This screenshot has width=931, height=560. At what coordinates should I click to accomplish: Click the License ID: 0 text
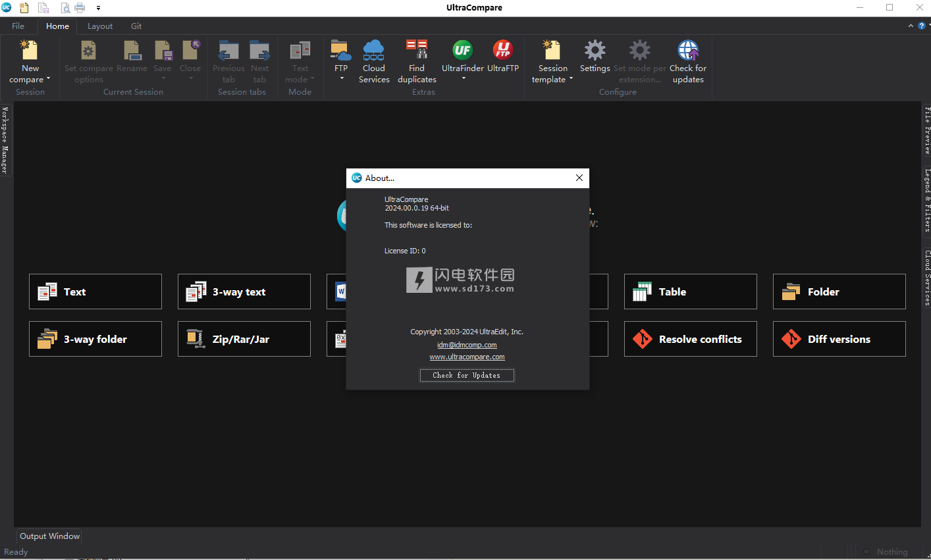pos(405,251)
